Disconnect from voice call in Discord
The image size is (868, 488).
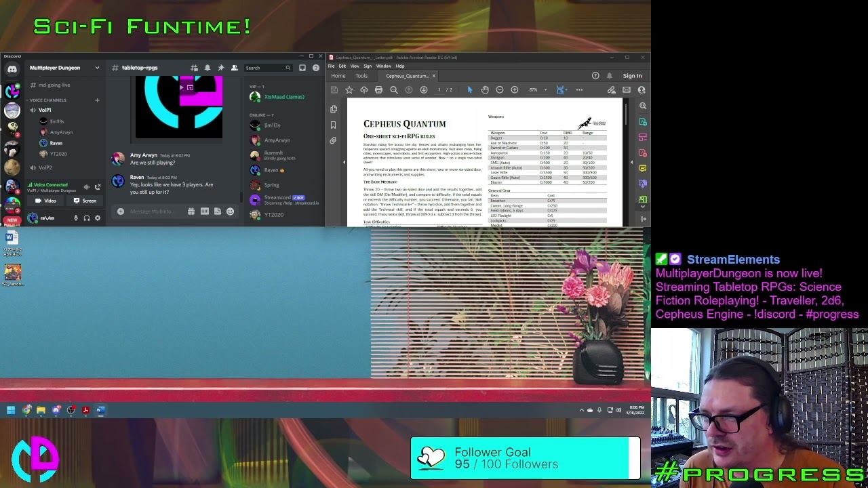pyautogui.click(x=97, y=187)
